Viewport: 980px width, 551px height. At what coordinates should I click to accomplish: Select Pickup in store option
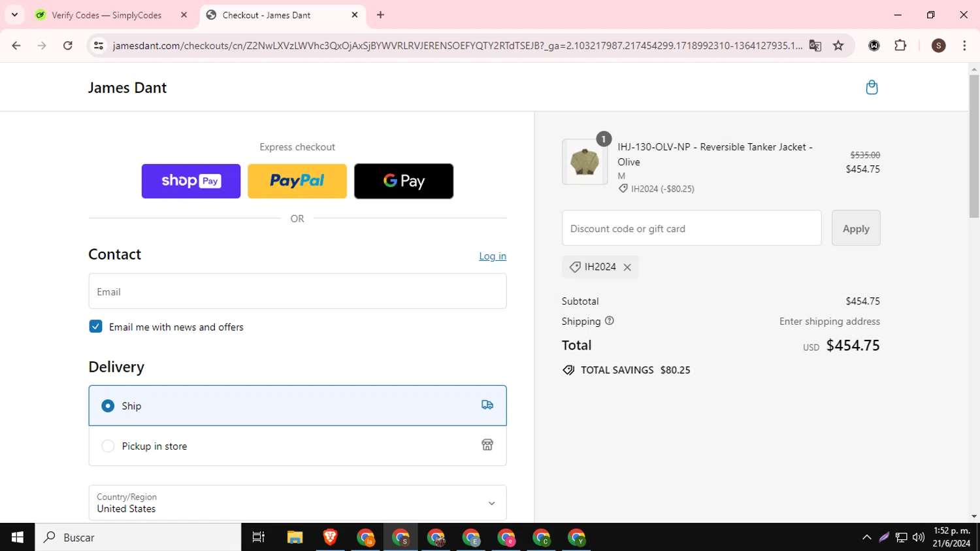tap(297, 446)
